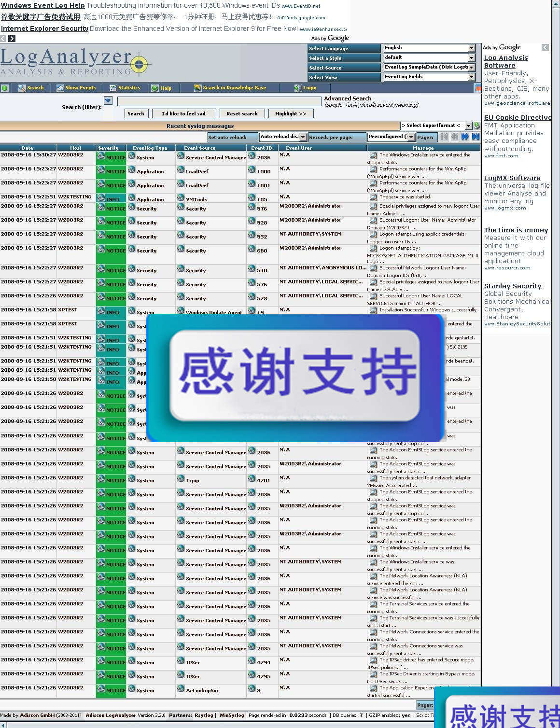This screenshot has height=728, width=560.
Task: Click the event ID icon beside 4201
Action: [x=252, y=479]
